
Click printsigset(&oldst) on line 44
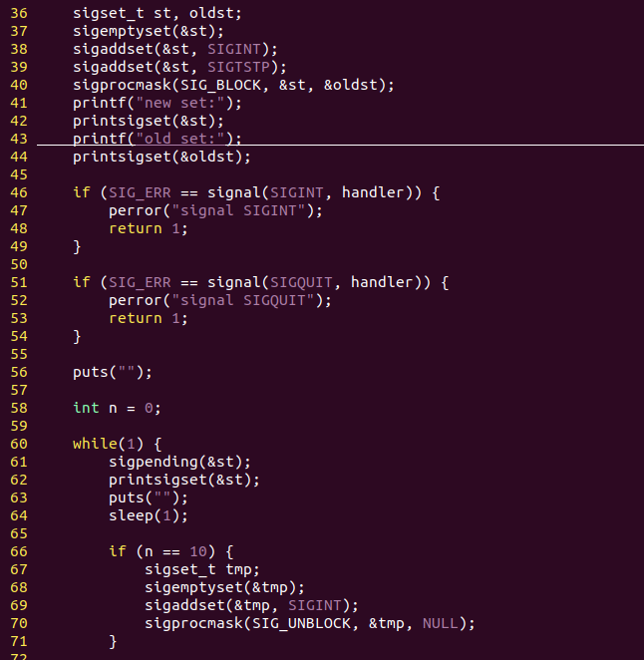pyautogui.click(x=161, y=157)
